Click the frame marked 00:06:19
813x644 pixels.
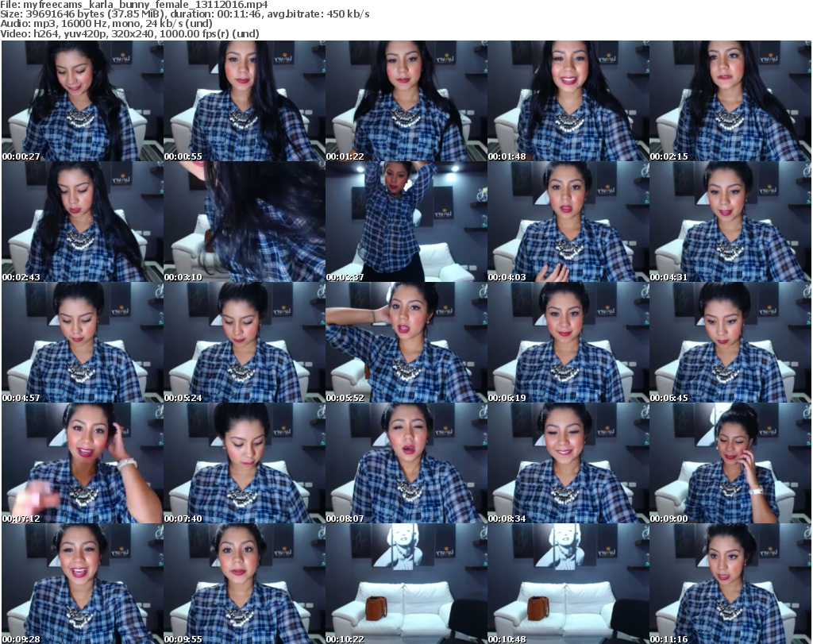(568, 343)
